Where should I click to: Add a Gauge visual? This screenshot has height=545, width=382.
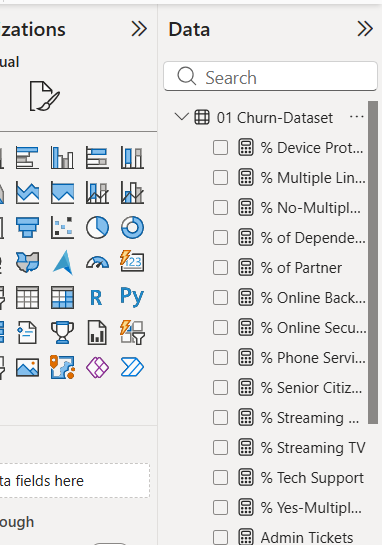[97, 262]
